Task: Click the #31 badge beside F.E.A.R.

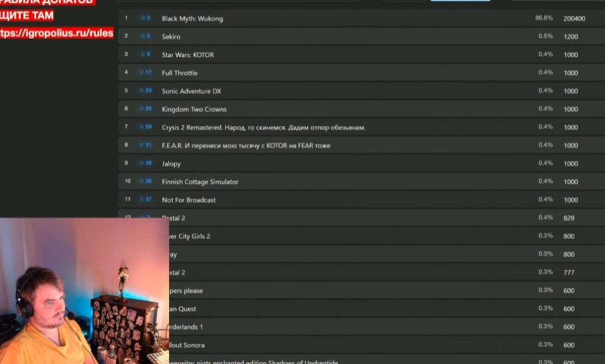Action: pos(146,145)
